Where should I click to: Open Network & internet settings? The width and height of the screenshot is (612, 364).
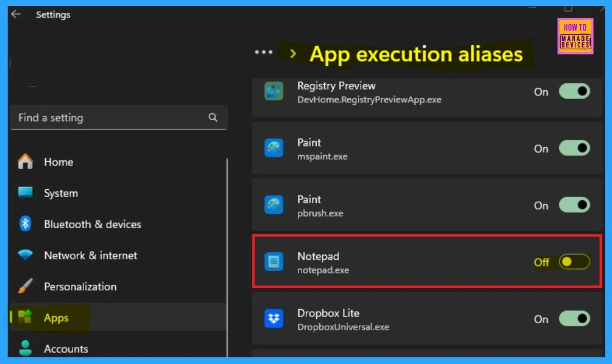pyautogui.click(x=117, y=255)
